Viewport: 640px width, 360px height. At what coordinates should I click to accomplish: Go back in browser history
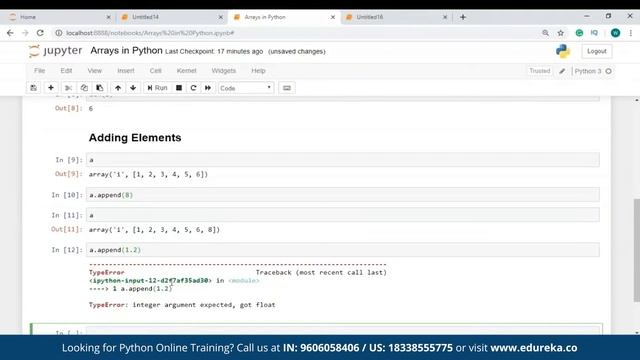click(x=10, y=33)
